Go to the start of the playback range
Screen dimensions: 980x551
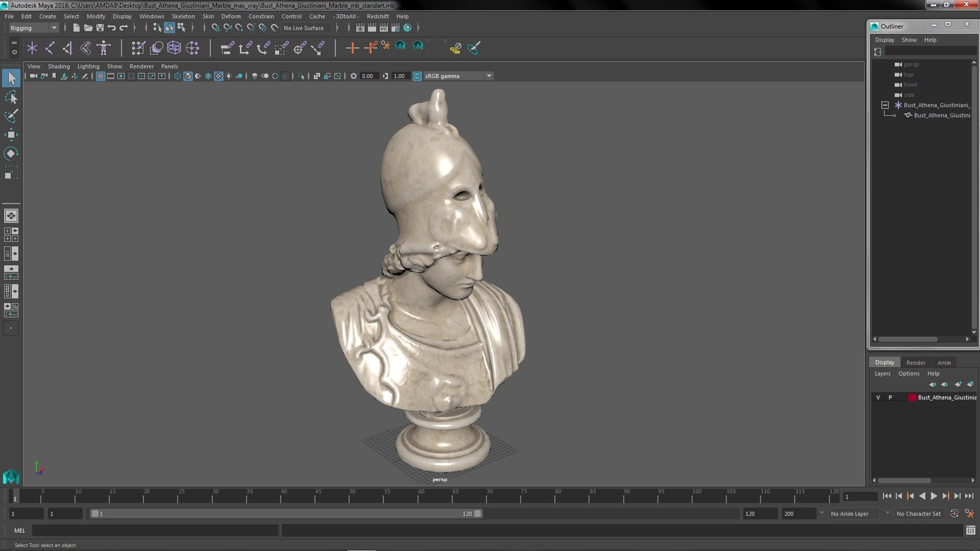pos(887,496)
